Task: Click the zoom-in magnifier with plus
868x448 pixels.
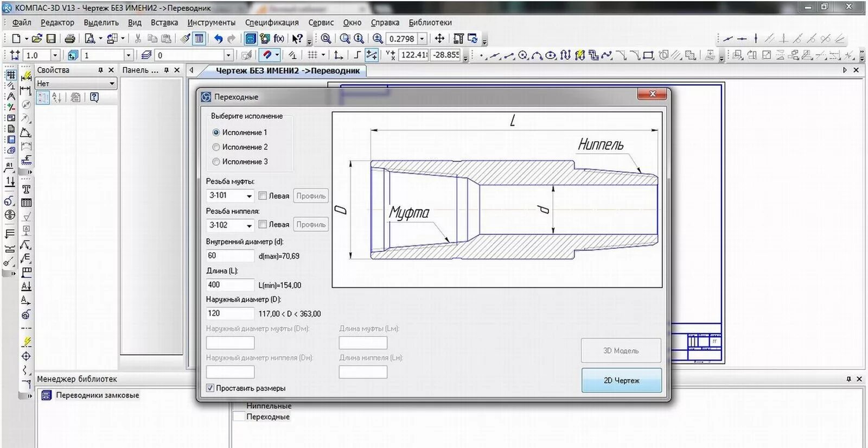Action: click(378, 39)
